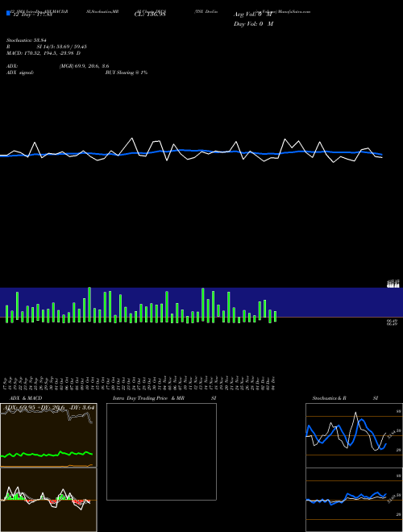Viewport: 403px width, 532px height.
Task: Click the 'BUY Slowing @ 1%' signal text
Action: pos(127,73)
